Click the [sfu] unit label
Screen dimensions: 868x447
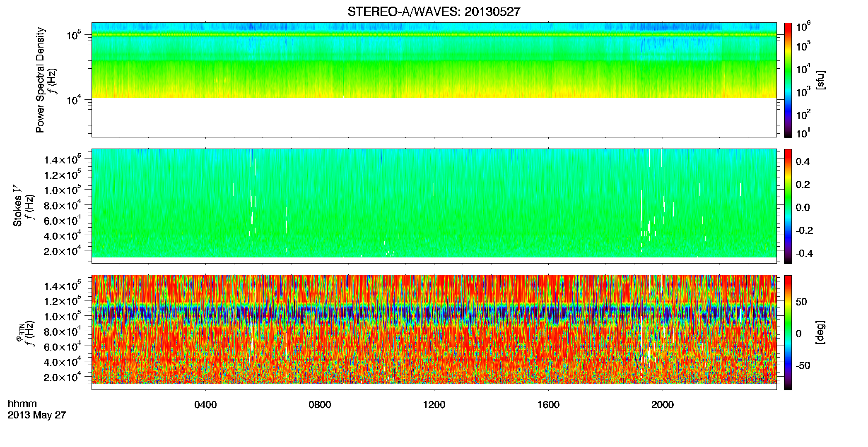820,80
